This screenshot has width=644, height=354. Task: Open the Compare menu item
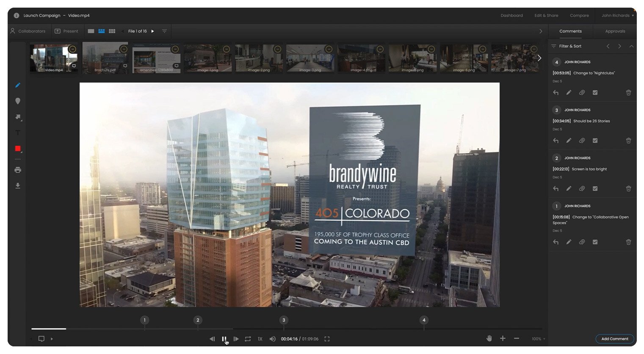click(x=579, y=16)
